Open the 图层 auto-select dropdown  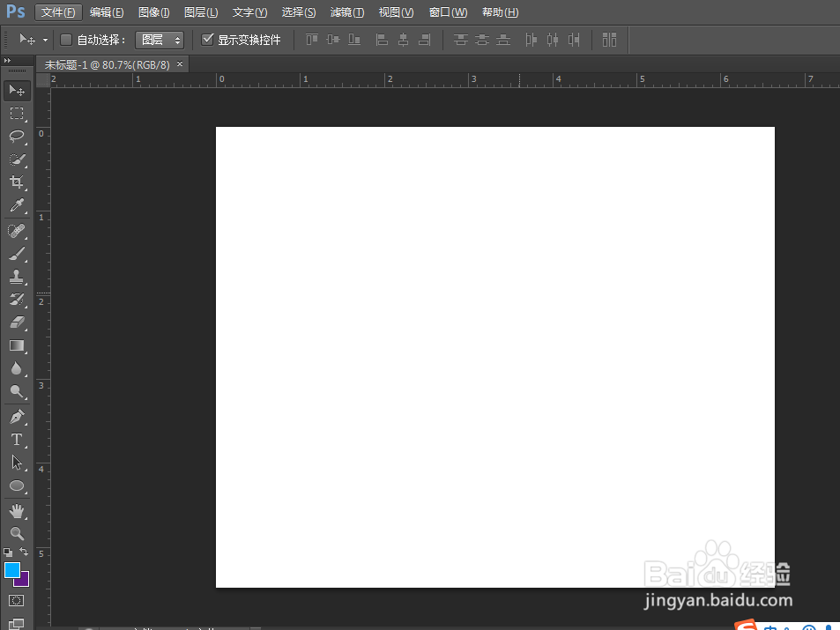point(160,41)
